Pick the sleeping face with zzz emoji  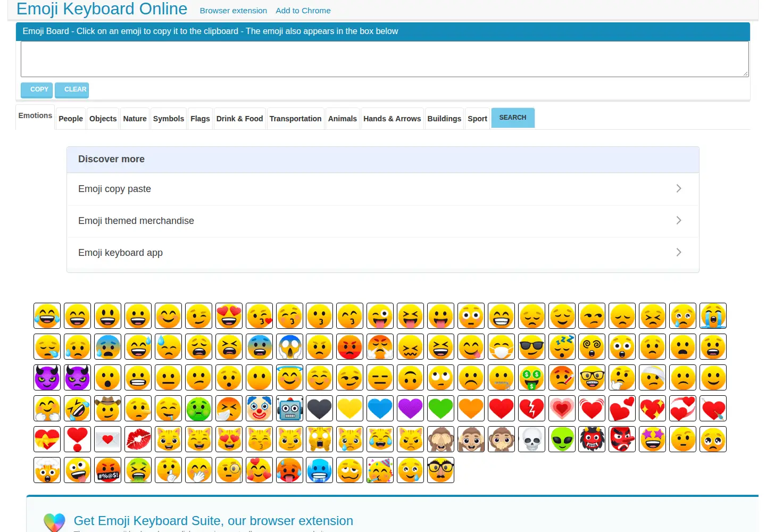point(562,347)
